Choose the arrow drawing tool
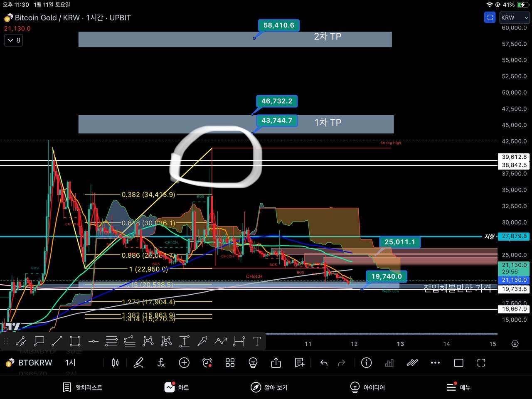Image resolution: width=532 pixels, height=399 pixels. tap(202, 341)
